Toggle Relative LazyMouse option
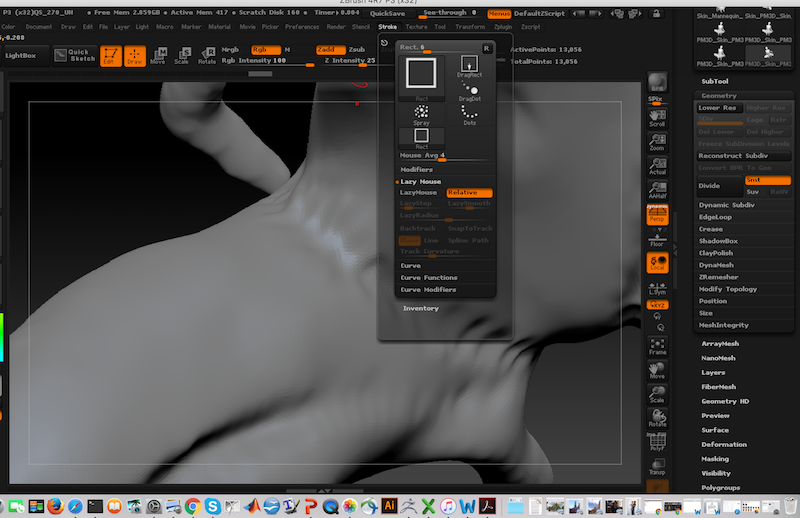This screenshot has height=518, width=800. [469, 192]
